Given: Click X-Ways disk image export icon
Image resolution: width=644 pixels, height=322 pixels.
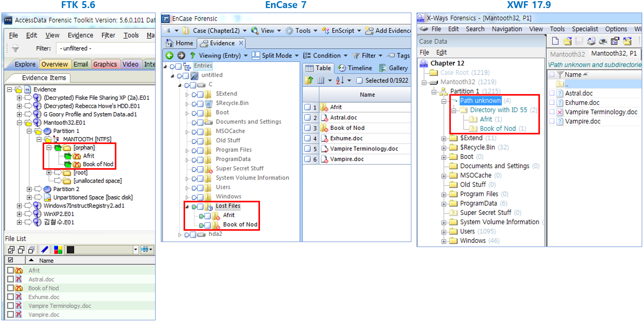Looking at the screenshot, I should (x=591, y=41).
